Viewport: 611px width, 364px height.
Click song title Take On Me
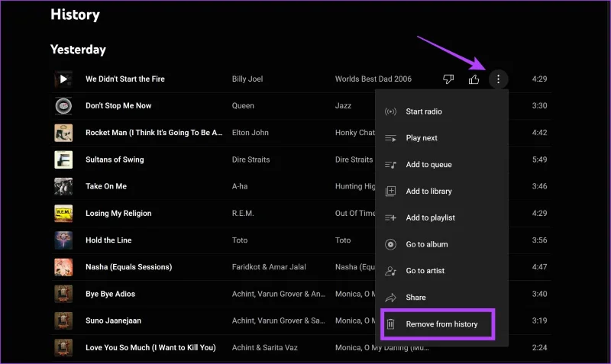coord(106,186)
